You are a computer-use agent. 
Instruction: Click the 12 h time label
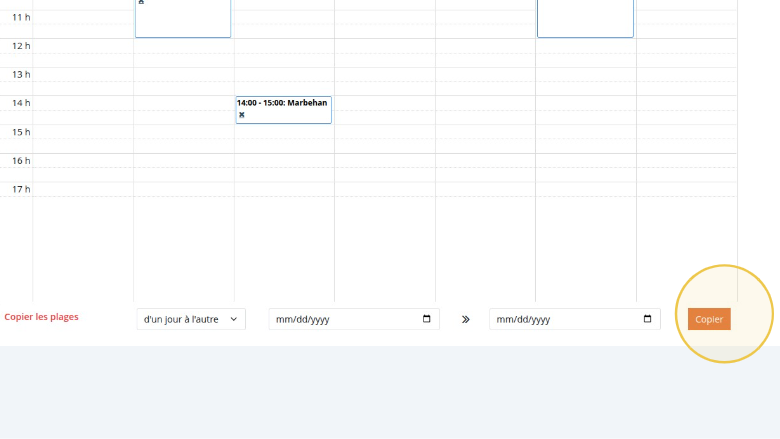(x=20, y=46)
